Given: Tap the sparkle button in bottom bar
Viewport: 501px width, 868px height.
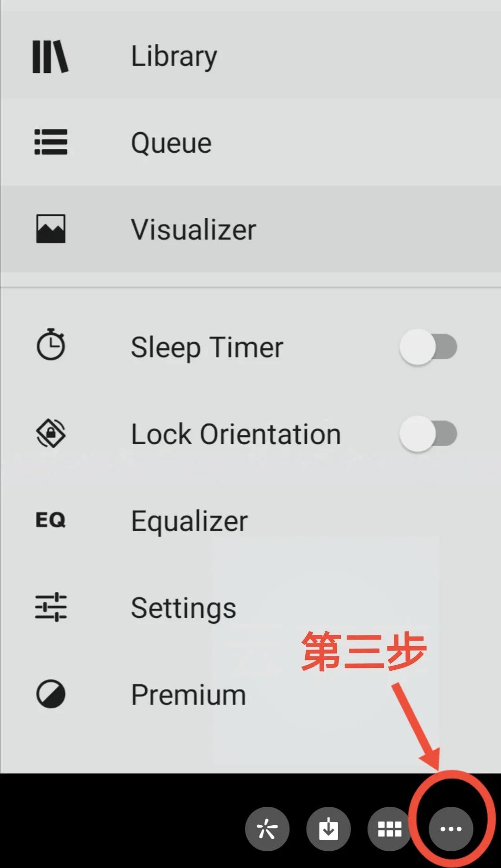Looking at the screenshot, I should tap(267, 829).
